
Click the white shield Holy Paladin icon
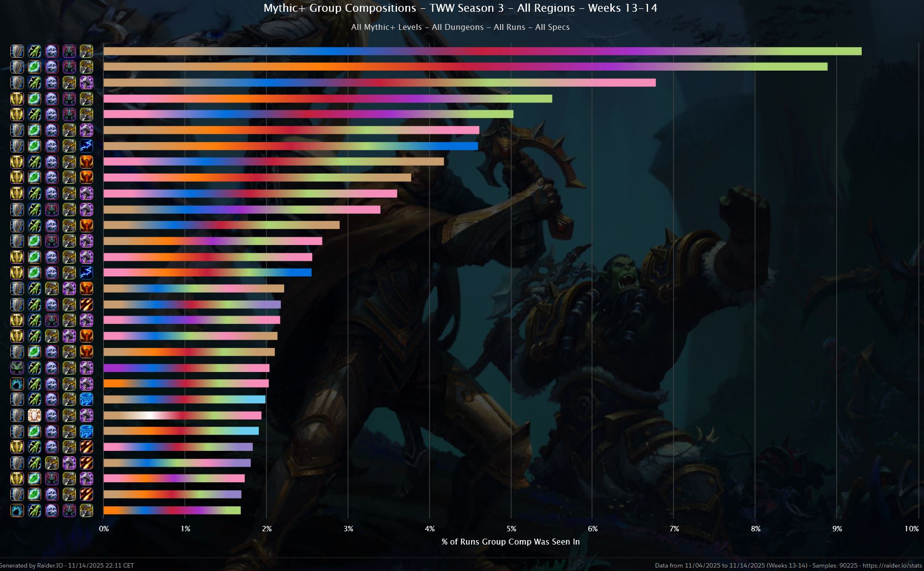tap(34, 415)
